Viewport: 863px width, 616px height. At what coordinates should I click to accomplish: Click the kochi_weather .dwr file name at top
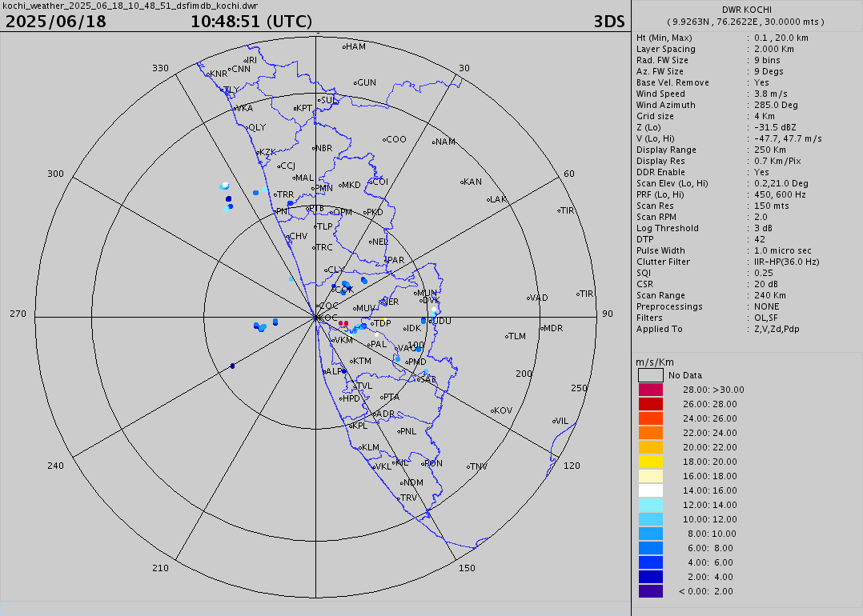(x=130, y=6)
